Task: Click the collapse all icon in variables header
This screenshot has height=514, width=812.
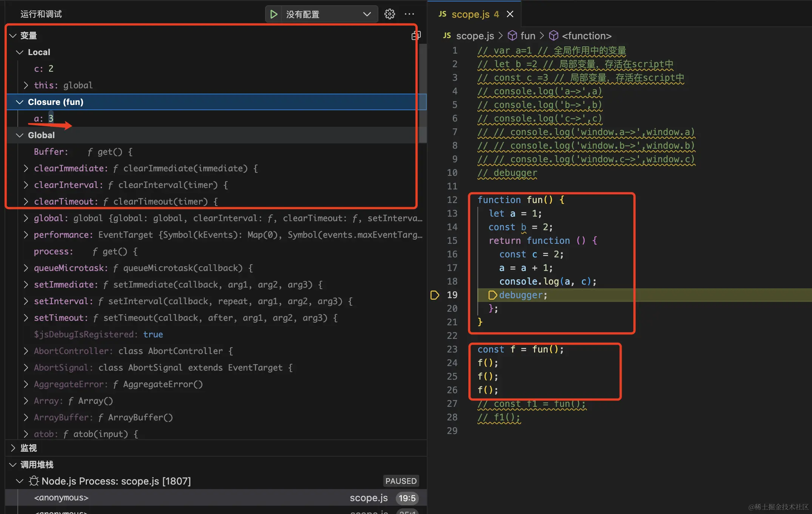Action: [416, 35]
